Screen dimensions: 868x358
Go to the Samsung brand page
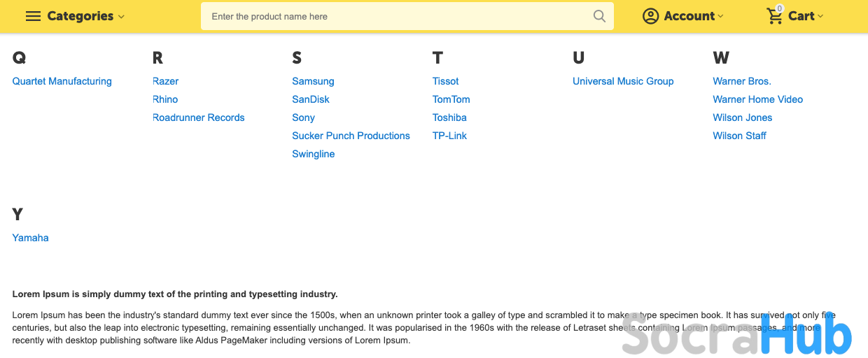point(313,81)
